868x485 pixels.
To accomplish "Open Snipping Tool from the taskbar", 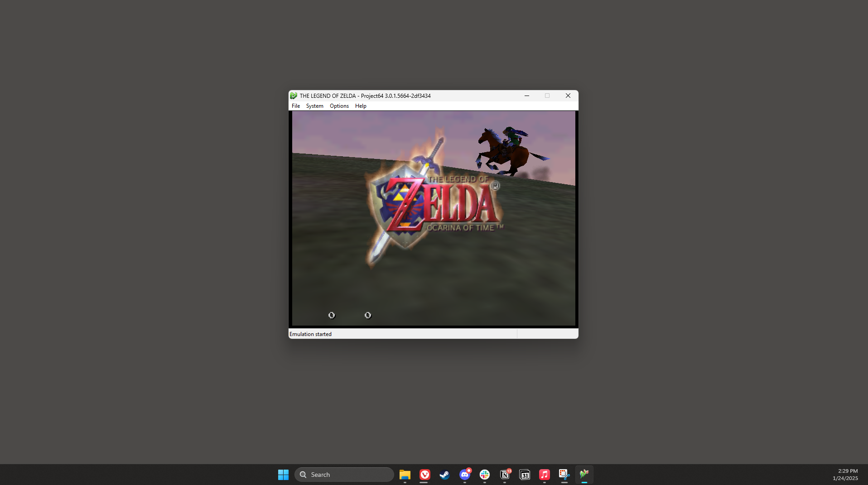I will tap(564, 475).
